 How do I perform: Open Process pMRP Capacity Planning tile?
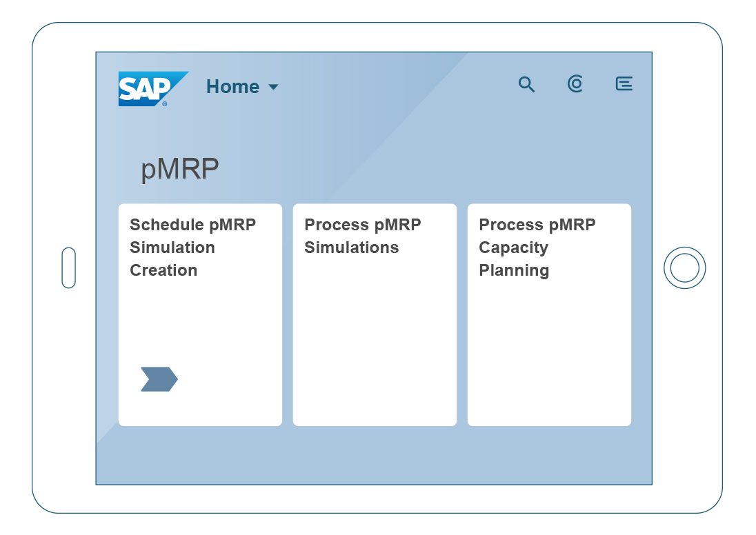(x=549, y=315)
